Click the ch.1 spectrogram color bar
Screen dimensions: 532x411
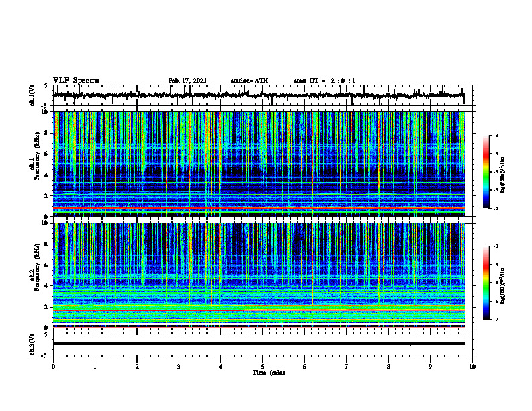486,172
